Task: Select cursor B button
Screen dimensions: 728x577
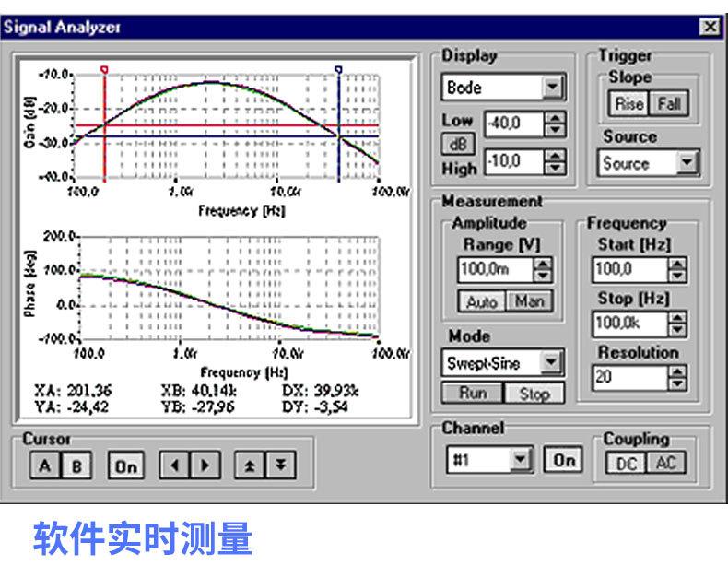Action: [76, 466]
